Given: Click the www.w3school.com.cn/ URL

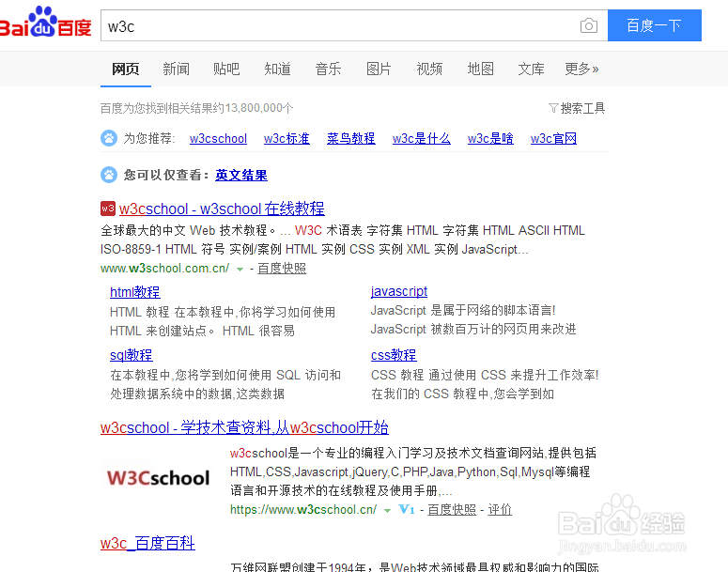Looking at the screenshot, I should (x=164, y=269).
